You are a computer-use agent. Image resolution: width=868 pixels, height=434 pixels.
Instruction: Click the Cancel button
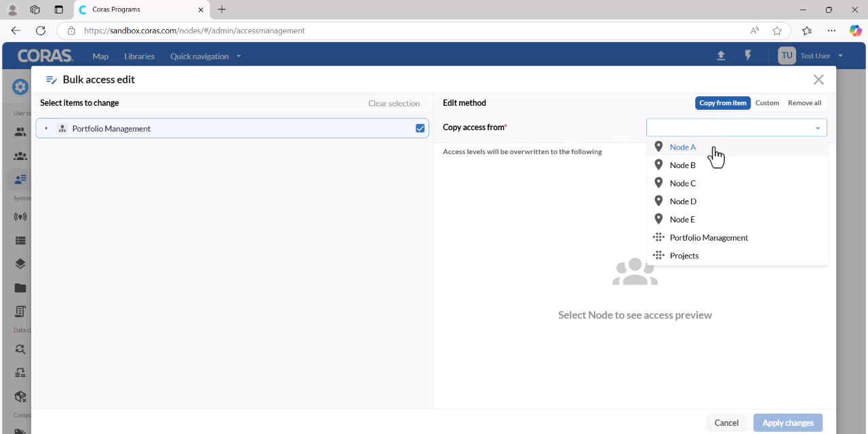click(x=726, y=422)
